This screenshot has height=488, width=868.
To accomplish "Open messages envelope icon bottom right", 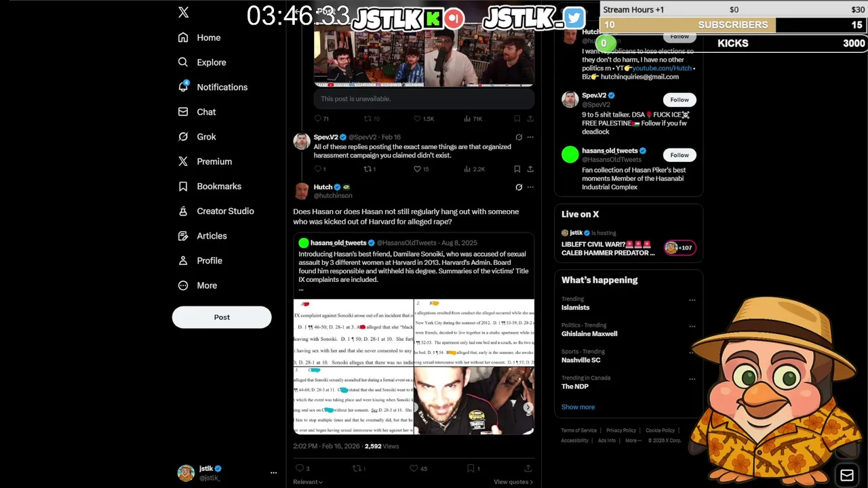I will (847, 475).
